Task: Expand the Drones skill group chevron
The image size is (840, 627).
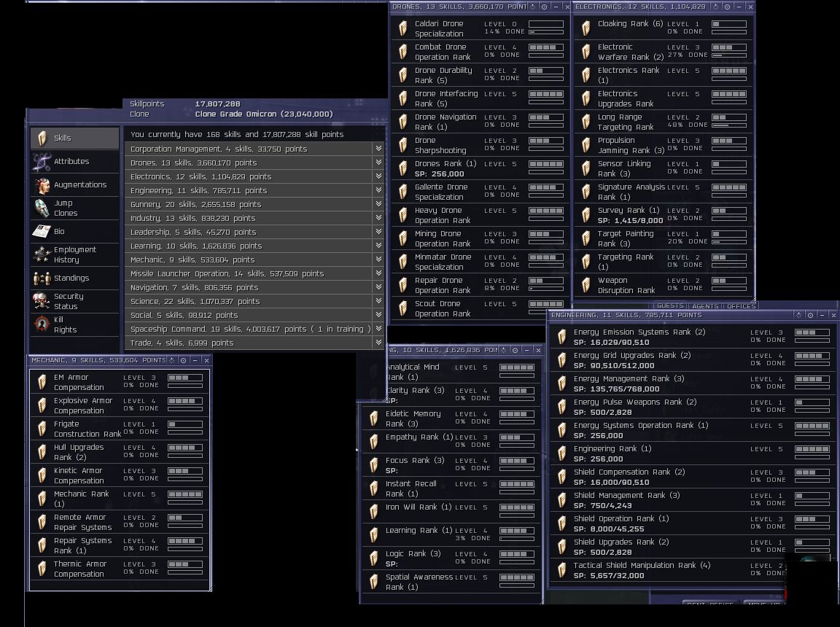Action: (x=378, y=163)
